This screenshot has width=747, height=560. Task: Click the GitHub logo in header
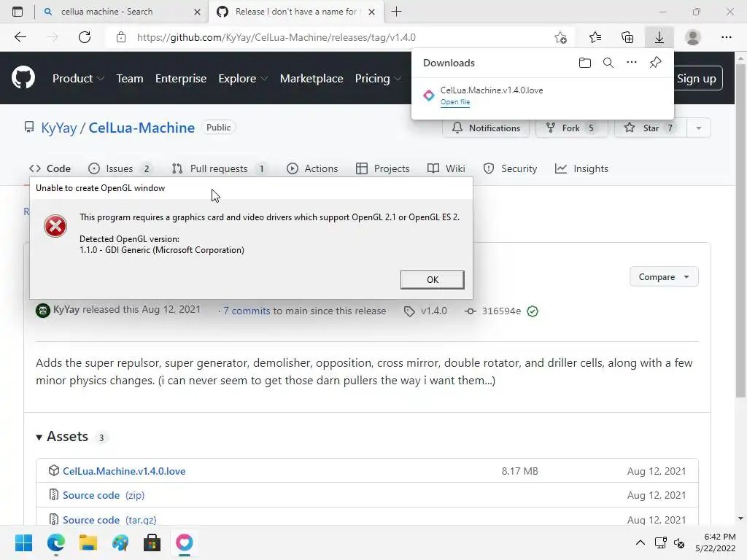[23, 78]
